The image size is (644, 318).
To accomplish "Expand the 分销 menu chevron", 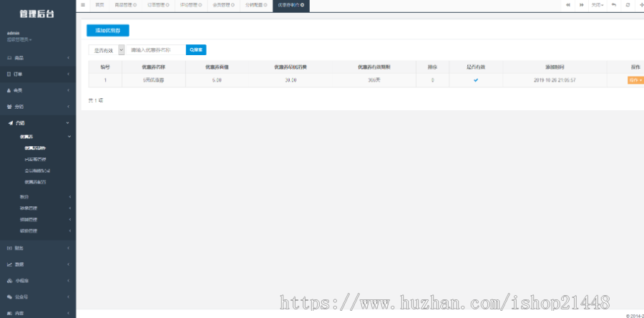I will tap(69, 107).
